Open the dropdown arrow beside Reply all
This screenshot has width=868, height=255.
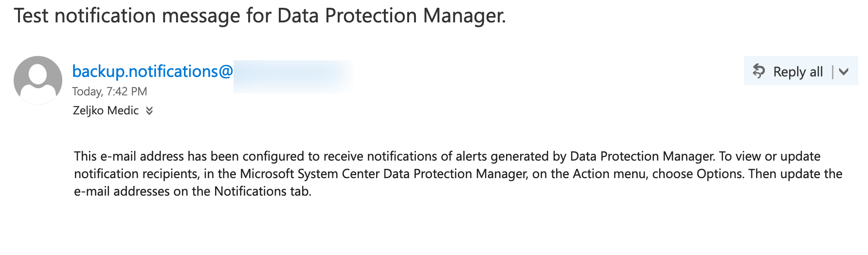[x=844, y=72]
